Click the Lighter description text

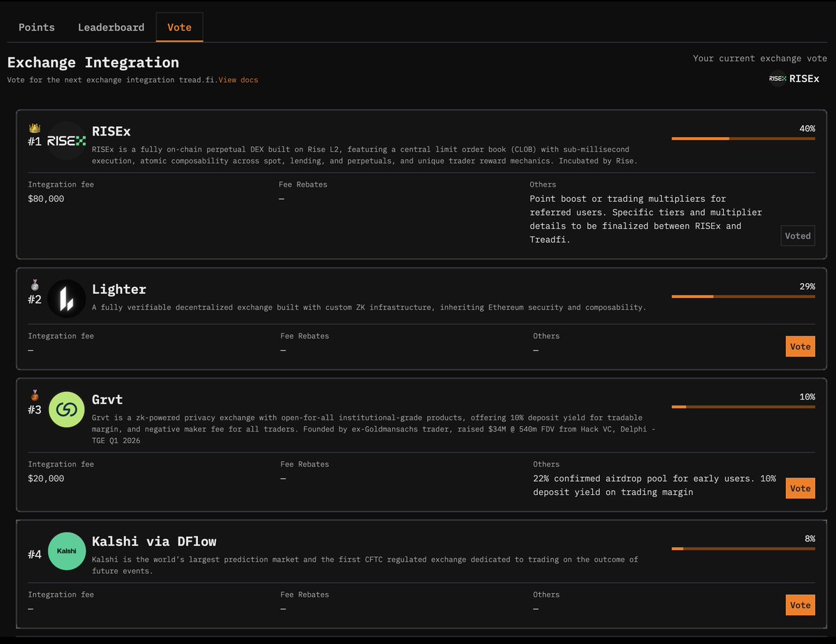pos(369,307)
